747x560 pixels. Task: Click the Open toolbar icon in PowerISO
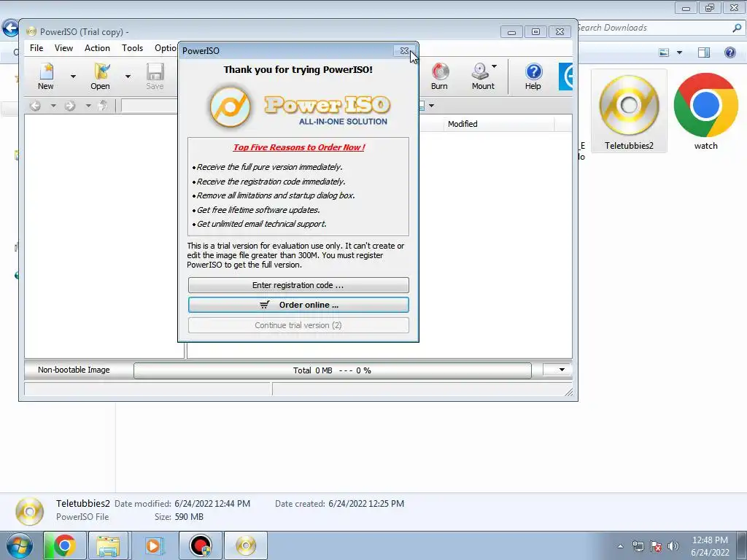click(x=101, y=76)
